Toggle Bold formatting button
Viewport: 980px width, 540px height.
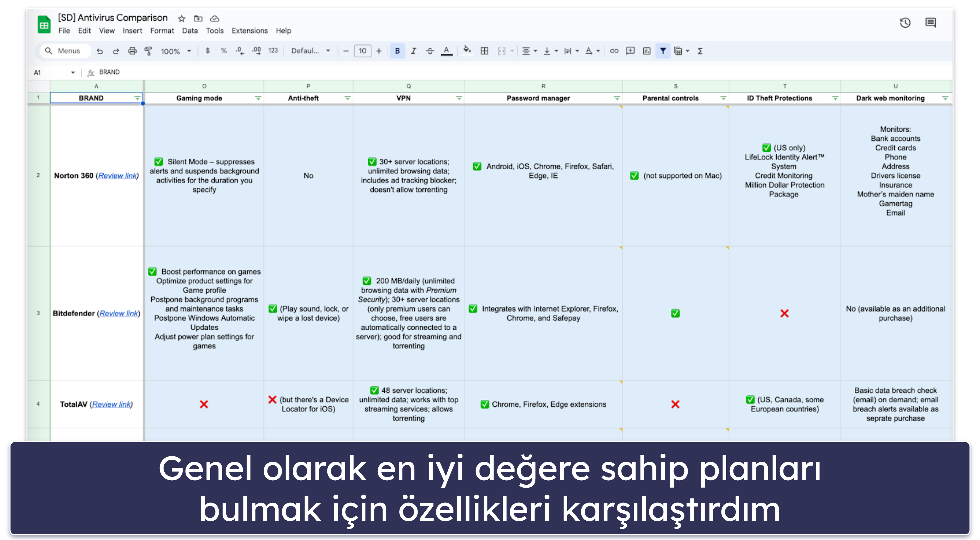(x=397, y=51)
